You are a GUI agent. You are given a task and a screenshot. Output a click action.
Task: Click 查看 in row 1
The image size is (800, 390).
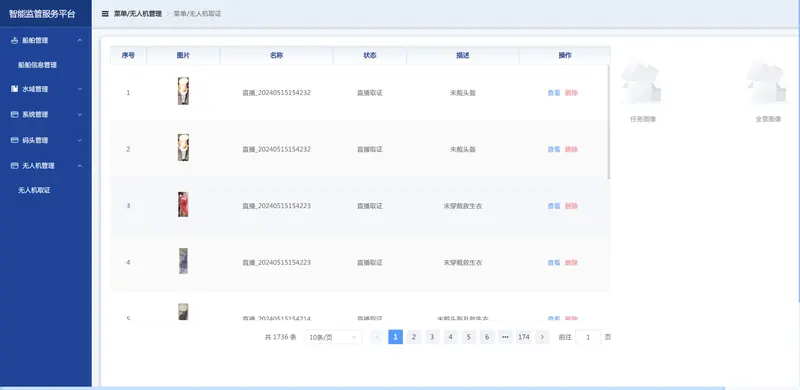point(554,93)
